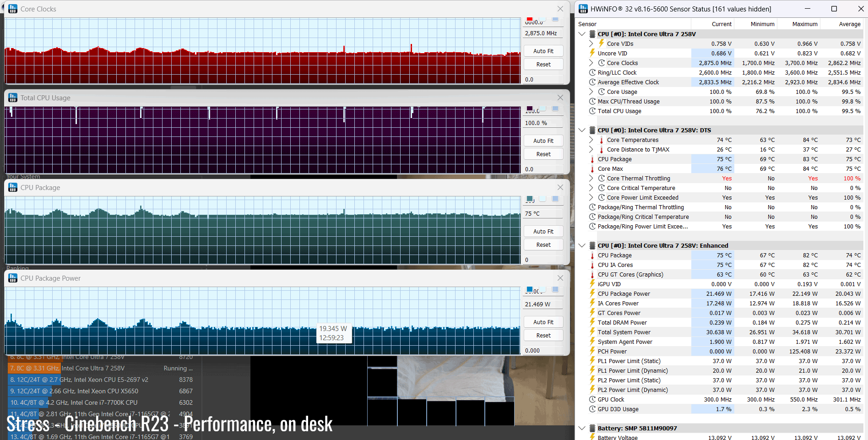Click the lightning icon next to Uncore VID
The width and height of the screenshot is (868, 440).
coord(592,53)
